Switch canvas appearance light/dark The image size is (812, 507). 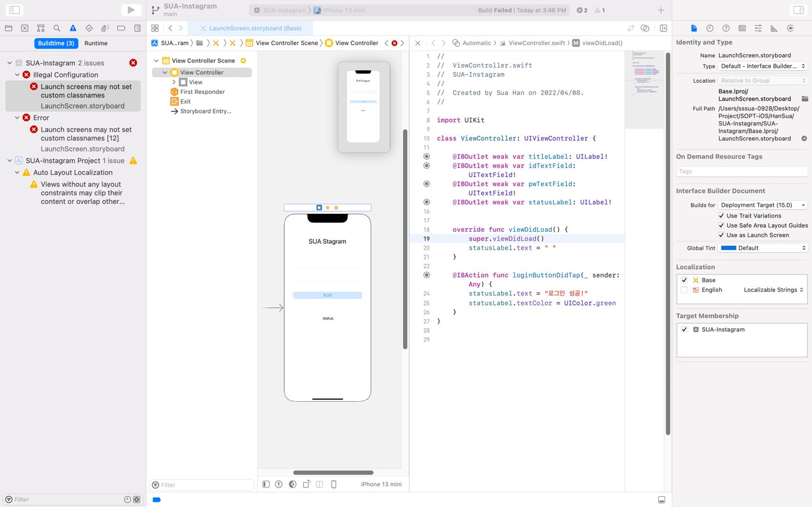pos(292,484)
